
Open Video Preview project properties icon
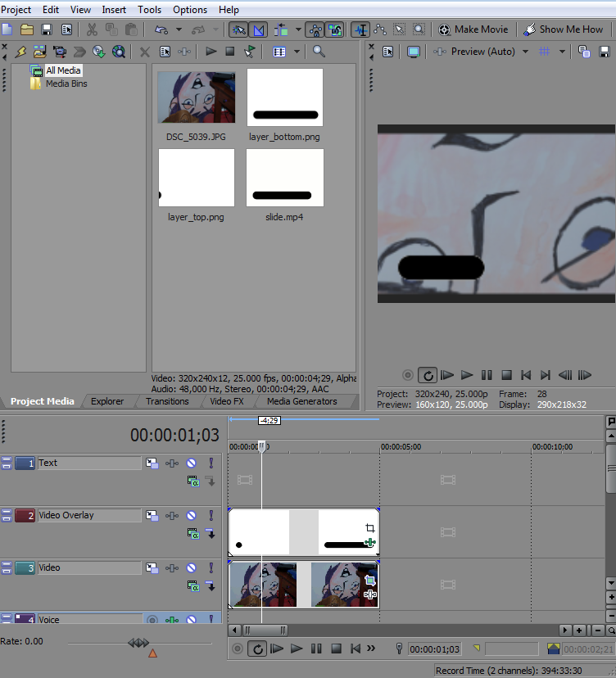tap(388, 52)
